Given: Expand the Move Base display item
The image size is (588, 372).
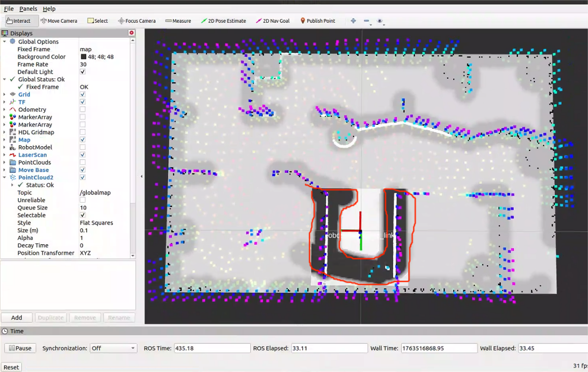Looking at the screenshot, I should (x=4, y=170).
